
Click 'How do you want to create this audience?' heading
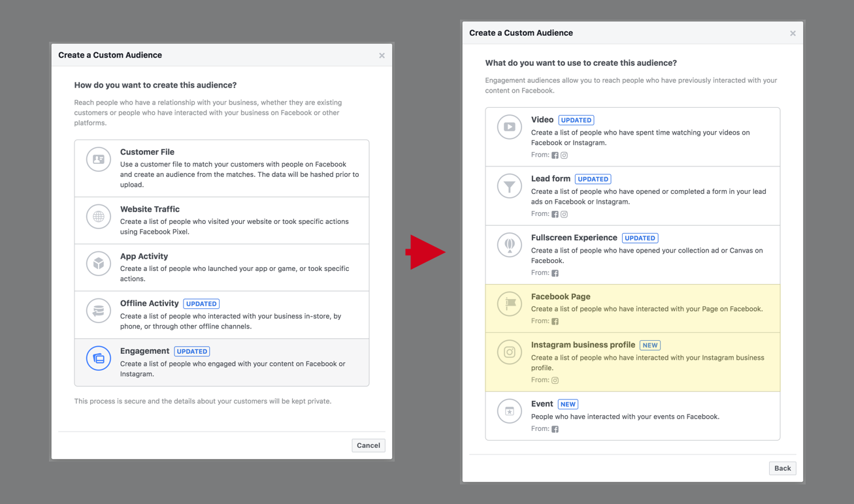point(156,86)
